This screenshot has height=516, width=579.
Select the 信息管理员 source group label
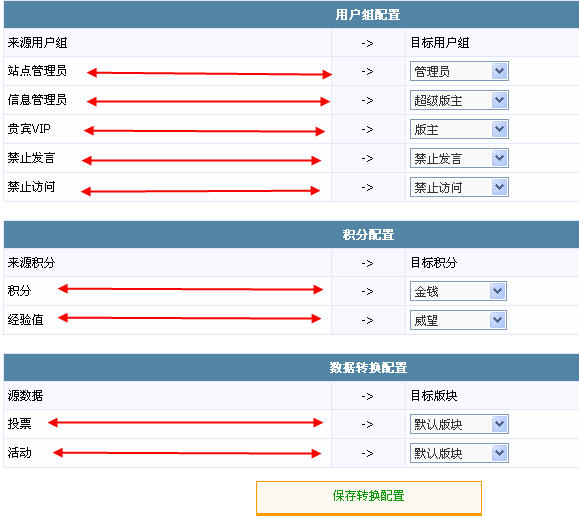click(x=37, y=100)
